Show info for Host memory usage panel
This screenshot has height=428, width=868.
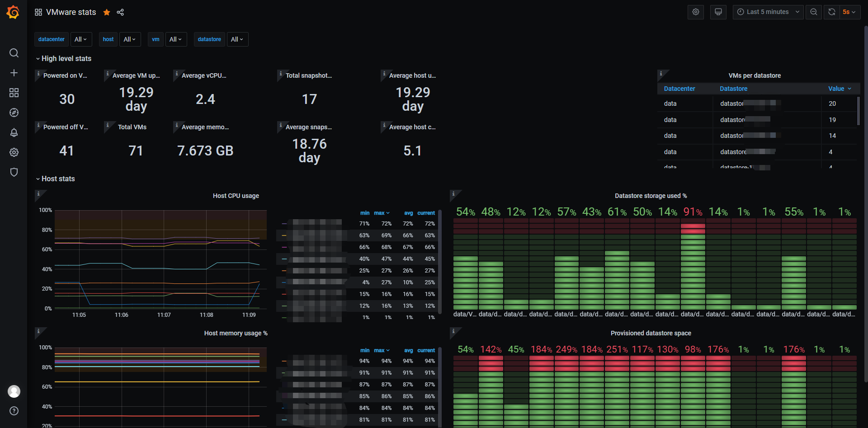click(x=38, y=331)
